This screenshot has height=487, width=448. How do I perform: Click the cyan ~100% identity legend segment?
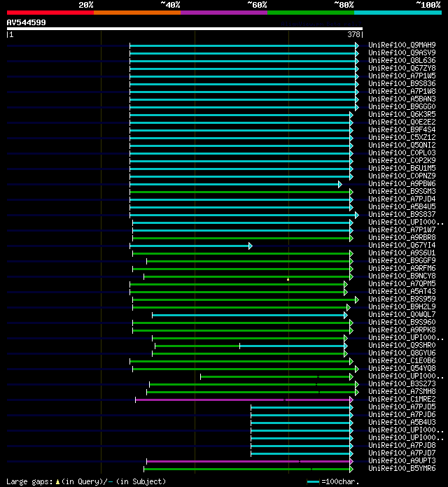click(398, 13)
